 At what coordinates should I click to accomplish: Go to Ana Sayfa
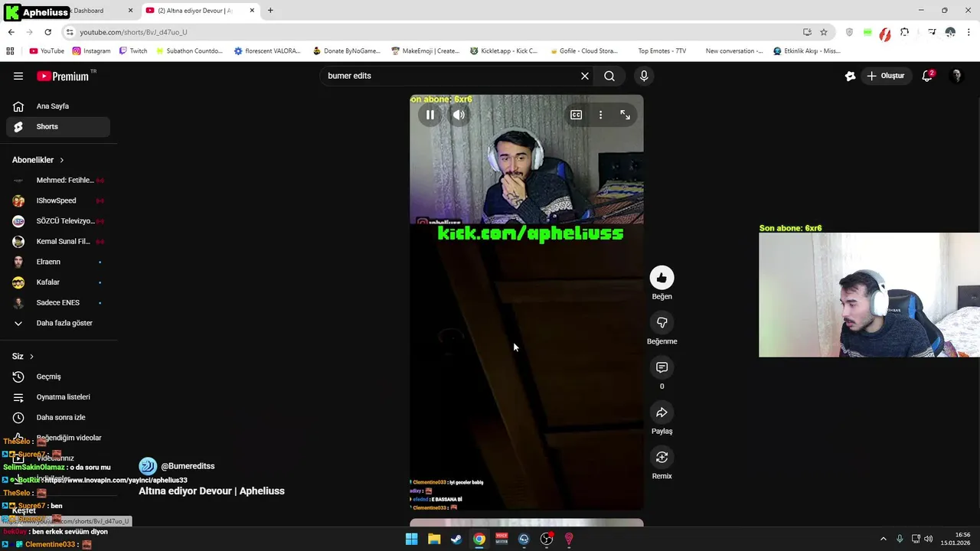pyautogui.click(x=58, y=106)
